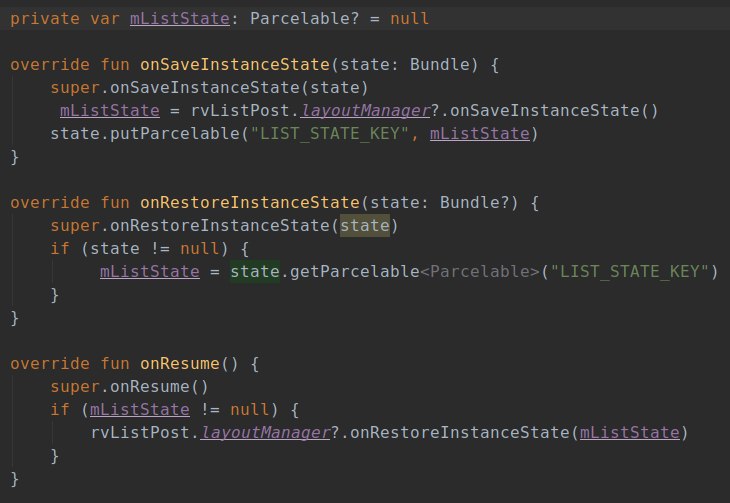Click layoutManager in the rvListPost onSaveInstanceState() line

(x=365, y=111)
